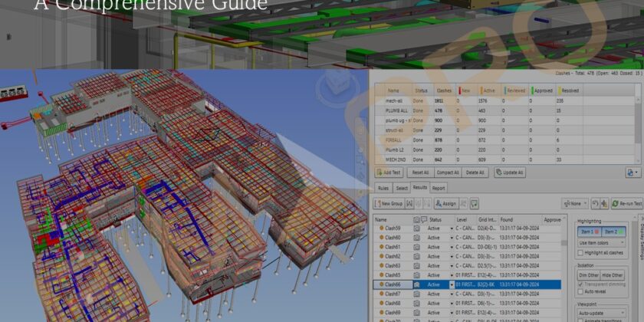Click the compact results icon before Re-run Test
The height and width of the screenshot is (322, 644).
tap(604, 203)
